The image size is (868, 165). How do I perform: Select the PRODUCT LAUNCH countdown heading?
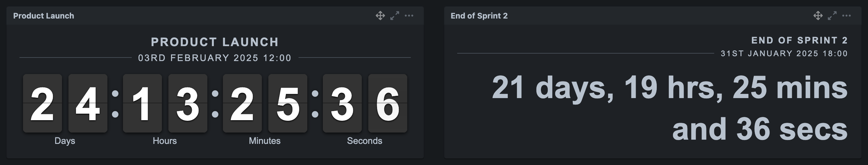[214, 42]
